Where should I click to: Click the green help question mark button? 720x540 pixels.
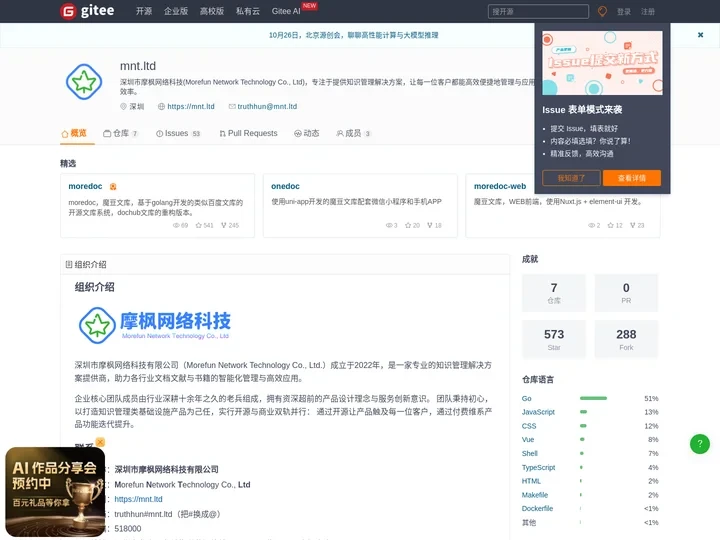700,444
